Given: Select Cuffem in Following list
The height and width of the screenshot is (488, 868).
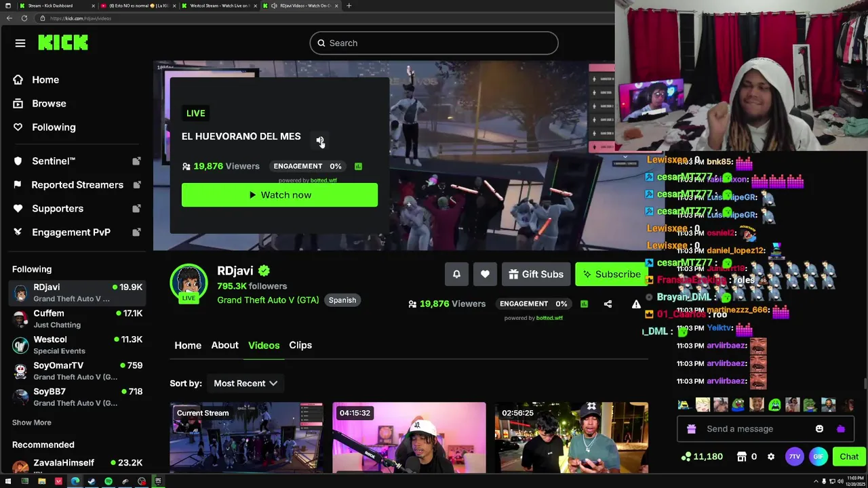Looking at the screenshot, I should pyautogui.click(x=77, y=319).
